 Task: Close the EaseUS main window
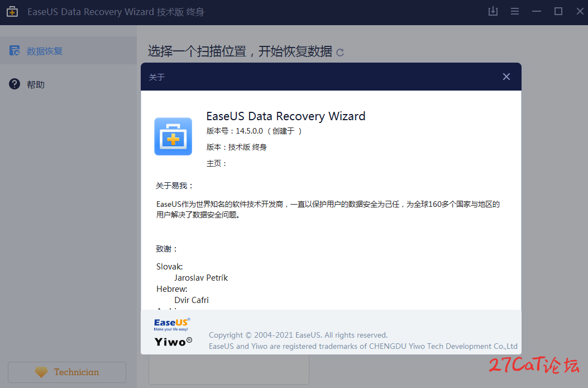pyautogui.click(x=580, y=11)
